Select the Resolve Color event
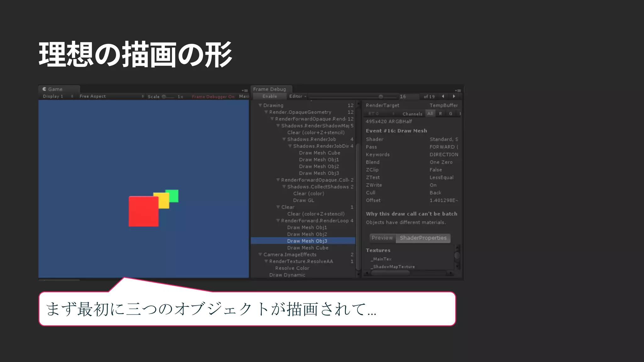This screenshot has height=362, width=644. click(x=292, y=268)
